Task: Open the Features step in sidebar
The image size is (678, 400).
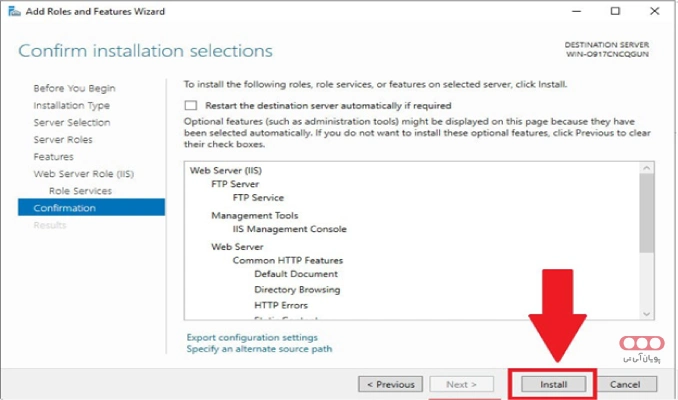Action: pos(53,156)
